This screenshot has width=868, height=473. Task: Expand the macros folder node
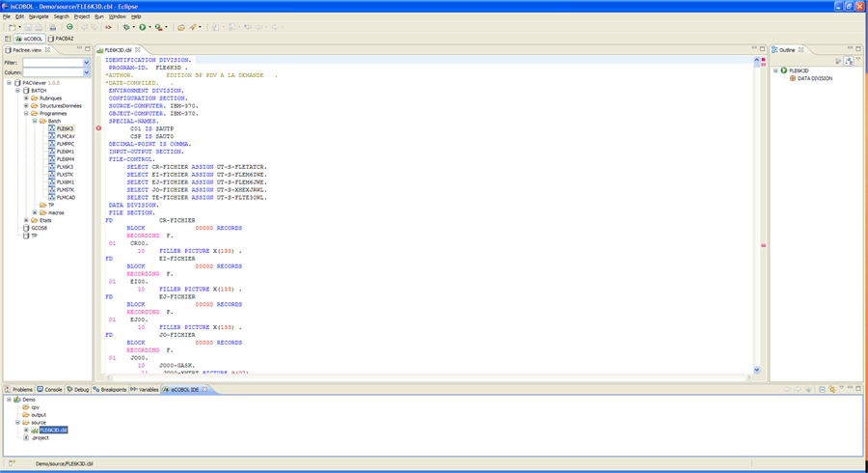pos(35,212)
